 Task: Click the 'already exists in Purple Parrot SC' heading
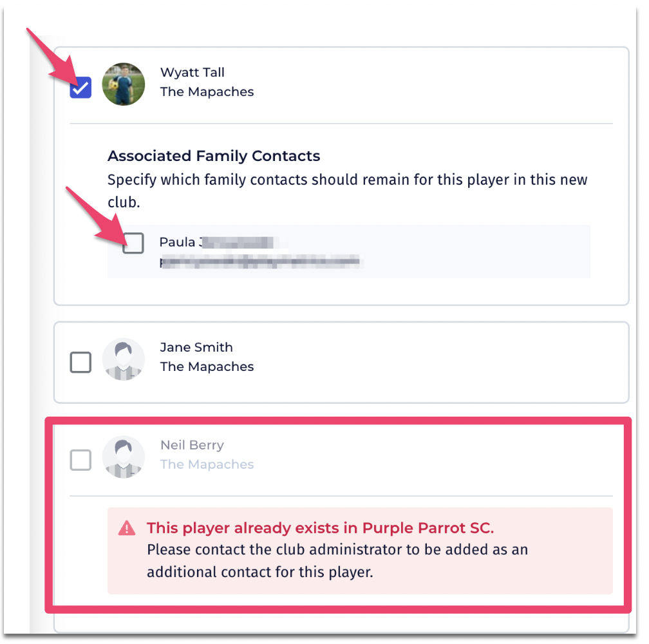click(x=320, y=528)
